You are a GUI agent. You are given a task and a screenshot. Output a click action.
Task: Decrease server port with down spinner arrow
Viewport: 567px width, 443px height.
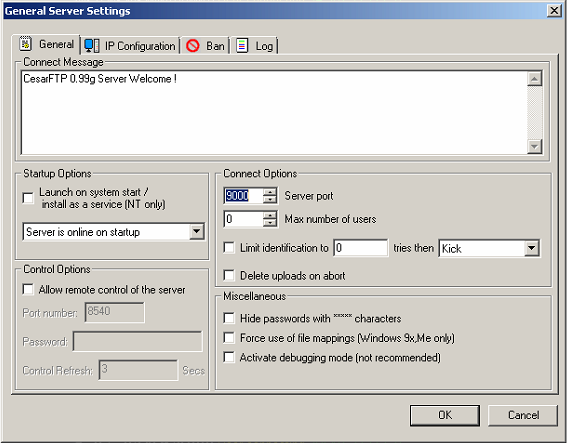coord(270,199)
